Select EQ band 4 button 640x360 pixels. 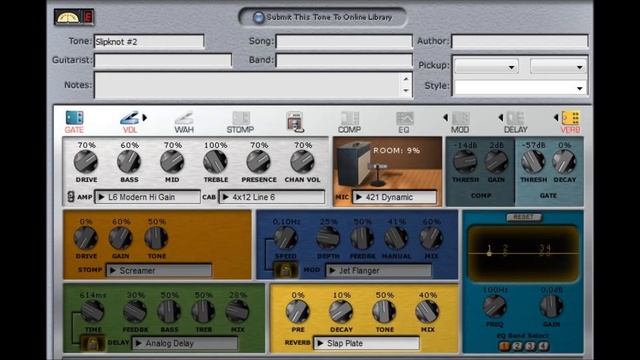[543, 347]
